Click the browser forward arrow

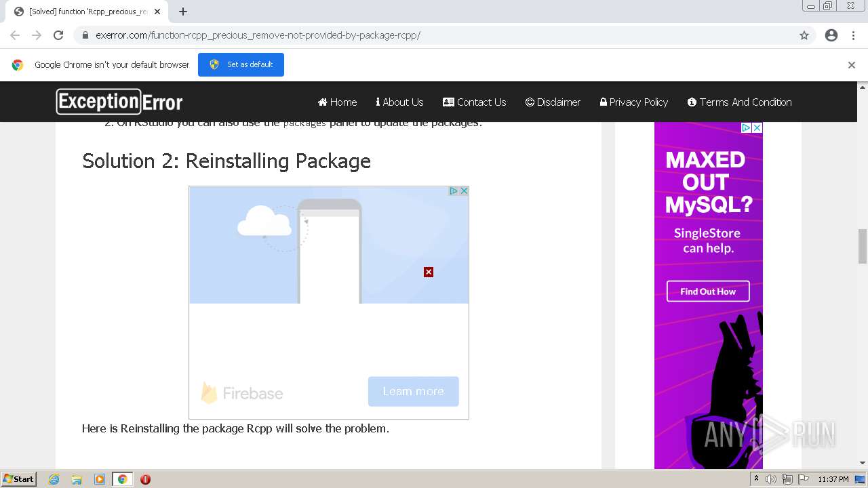tap(37, 35)
